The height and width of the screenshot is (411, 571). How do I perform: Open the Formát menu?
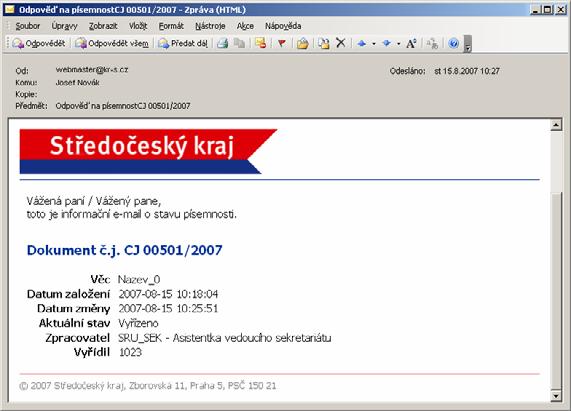point(171,26)
